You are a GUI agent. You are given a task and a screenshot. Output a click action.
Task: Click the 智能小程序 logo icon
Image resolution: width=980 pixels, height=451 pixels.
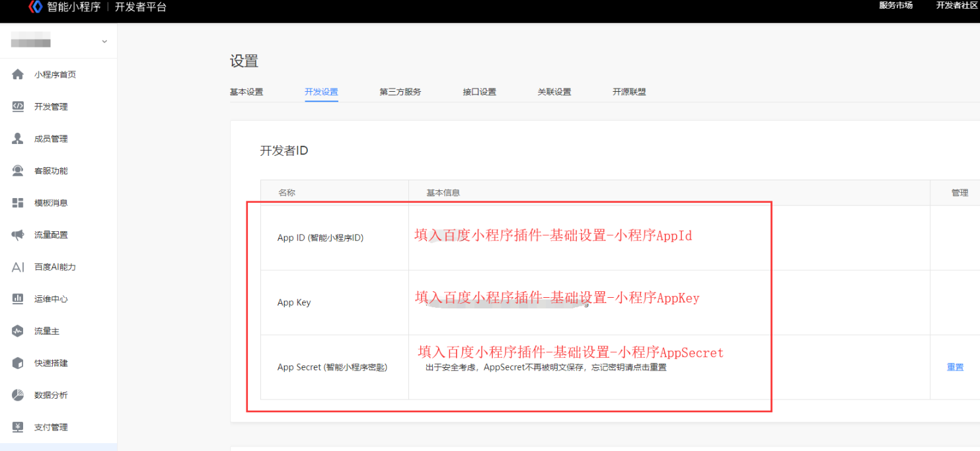click(36, 7)
